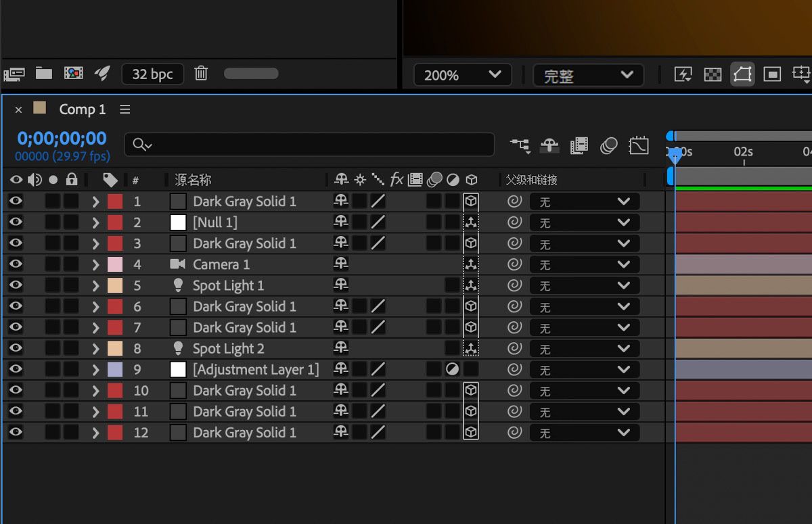Toggle lock box for Null 1 layer
812x524 pixels.
[x=72, y=222]
